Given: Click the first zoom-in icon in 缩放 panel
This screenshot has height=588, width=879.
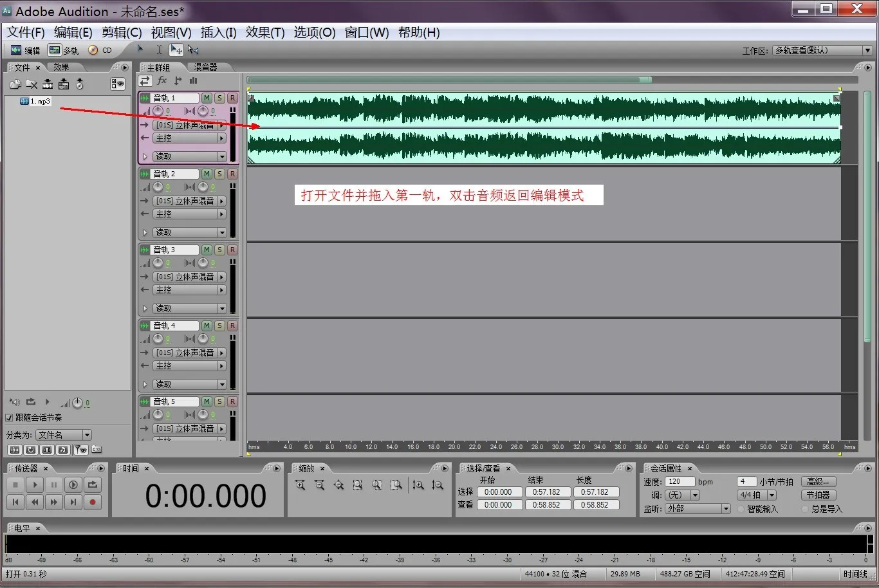Looking at the screenshot, I should (x=301, y=486).
